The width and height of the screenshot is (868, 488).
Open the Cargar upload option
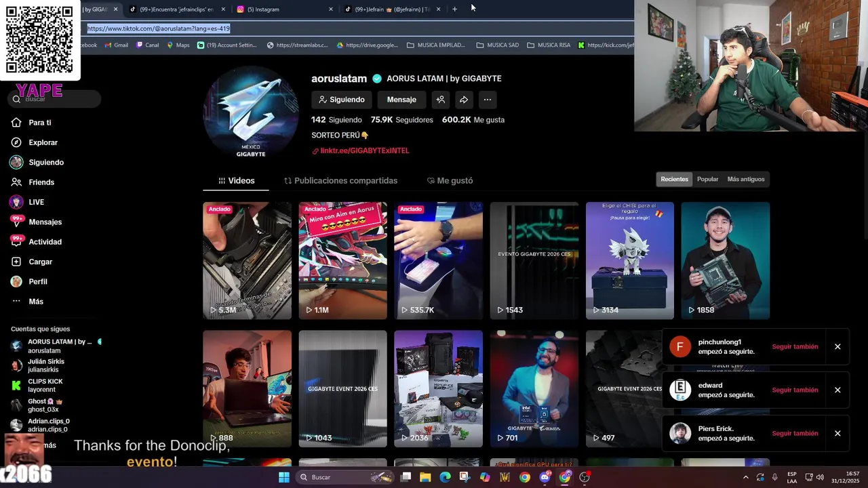(x=40, y=262)
